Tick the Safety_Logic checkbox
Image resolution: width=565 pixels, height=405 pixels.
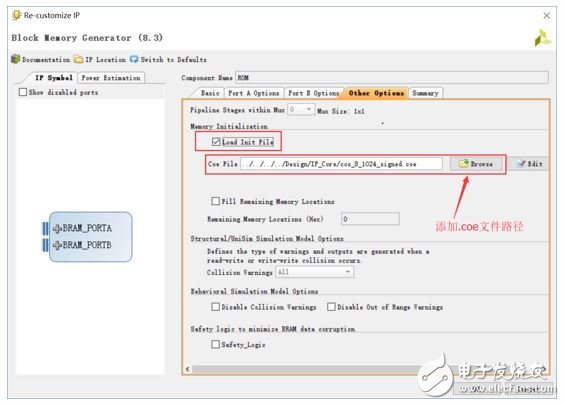point(215,344)
